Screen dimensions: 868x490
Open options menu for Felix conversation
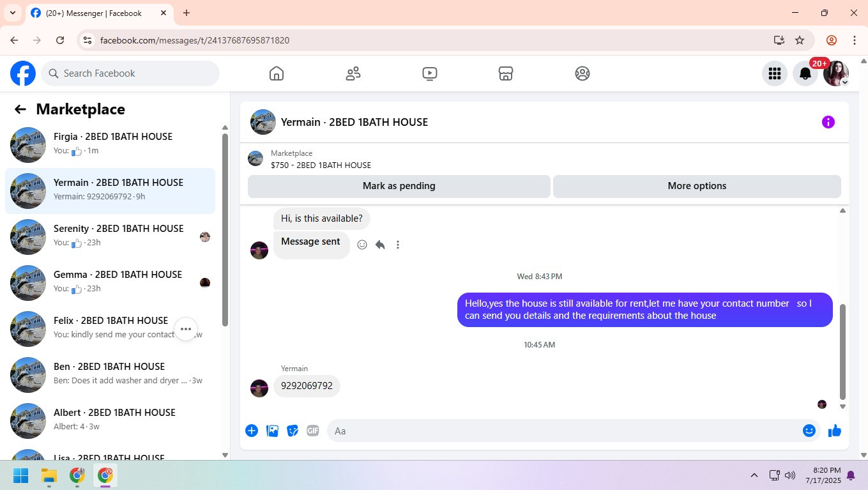point(186,329)
